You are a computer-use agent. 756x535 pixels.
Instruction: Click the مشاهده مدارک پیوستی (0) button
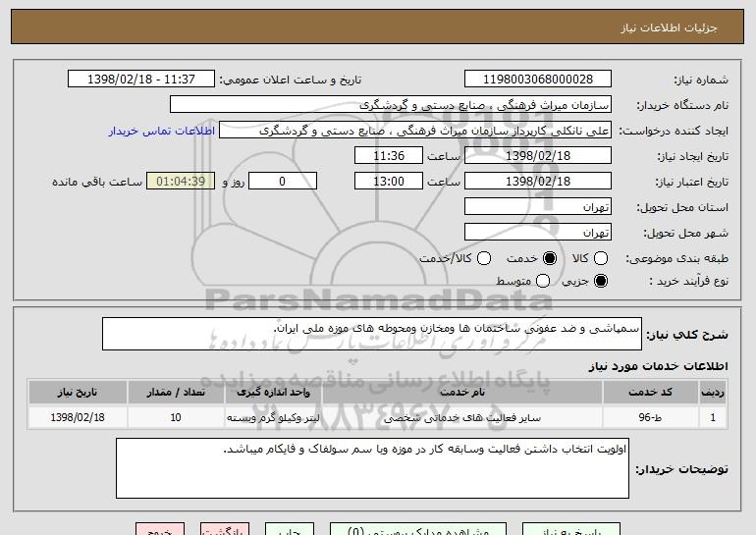click(418, 529)
